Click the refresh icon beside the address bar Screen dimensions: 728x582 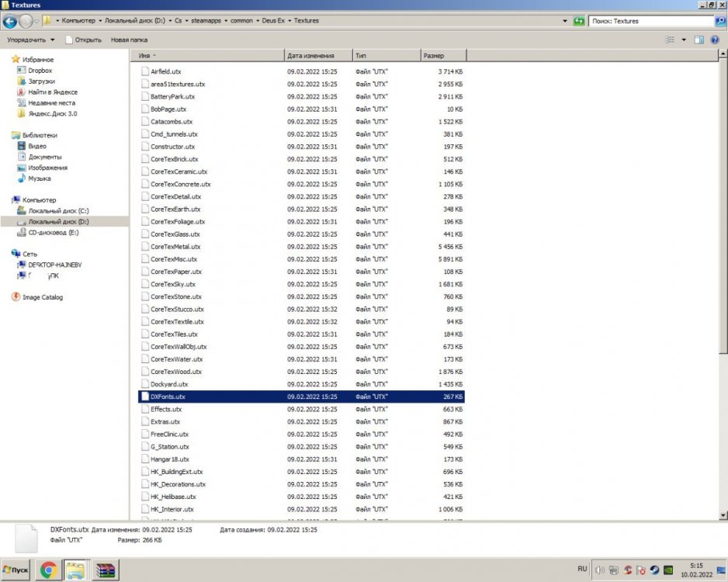tap(578, 21)
